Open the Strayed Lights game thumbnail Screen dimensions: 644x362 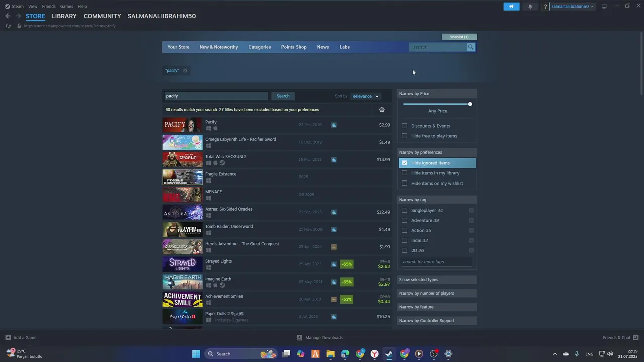point(182,264)
